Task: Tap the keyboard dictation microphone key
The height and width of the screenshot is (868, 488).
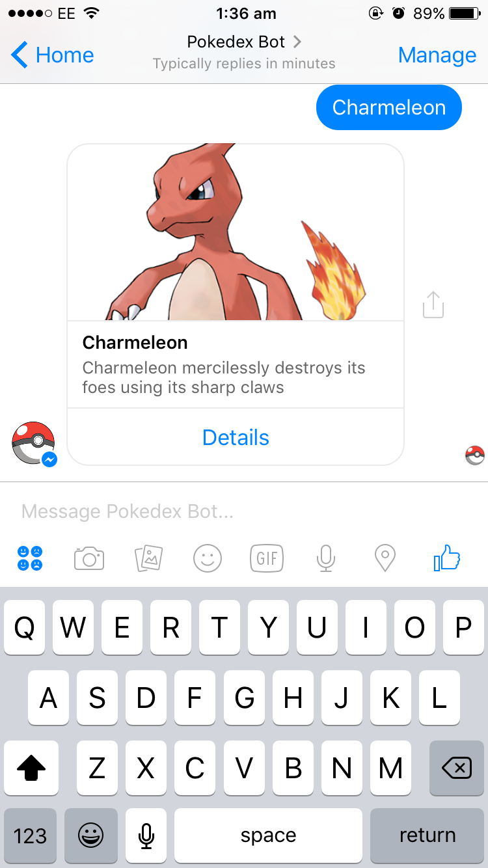Action: point(146,835)
